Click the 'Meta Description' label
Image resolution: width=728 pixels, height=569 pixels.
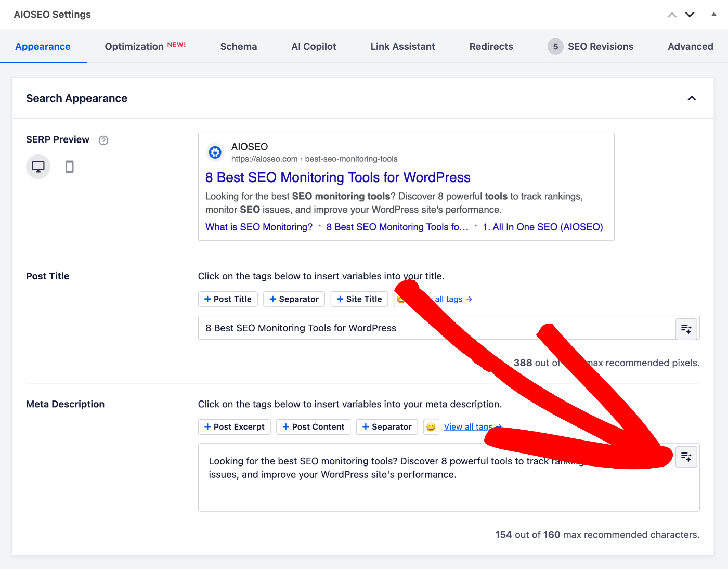[x=66, y=405]
